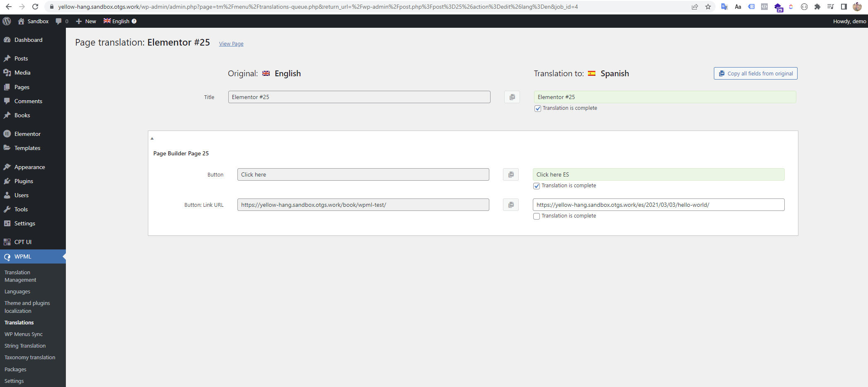The width and height of the screenshot is (868, 387).
Task: Open Packages submenu
Action: (15, 369)
